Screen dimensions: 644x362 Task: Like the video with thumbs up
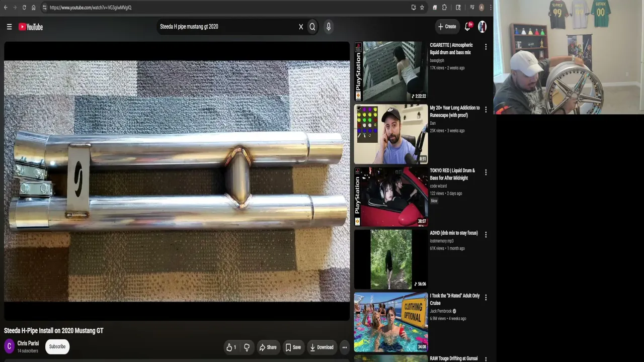(x=231, y=347)
